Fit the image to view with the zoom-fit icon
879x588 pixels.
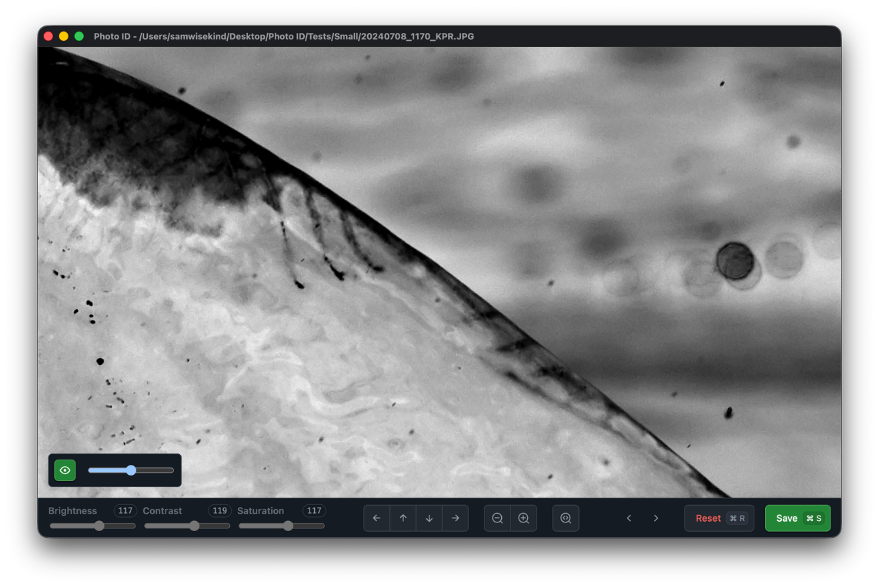coord(565,518)
